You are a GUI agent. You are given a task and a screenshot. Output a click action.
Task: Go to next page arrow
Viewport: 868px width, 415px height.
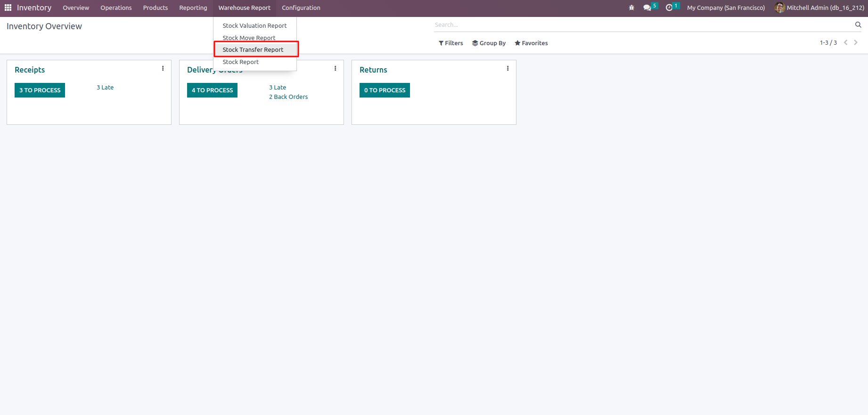[856, 42]
